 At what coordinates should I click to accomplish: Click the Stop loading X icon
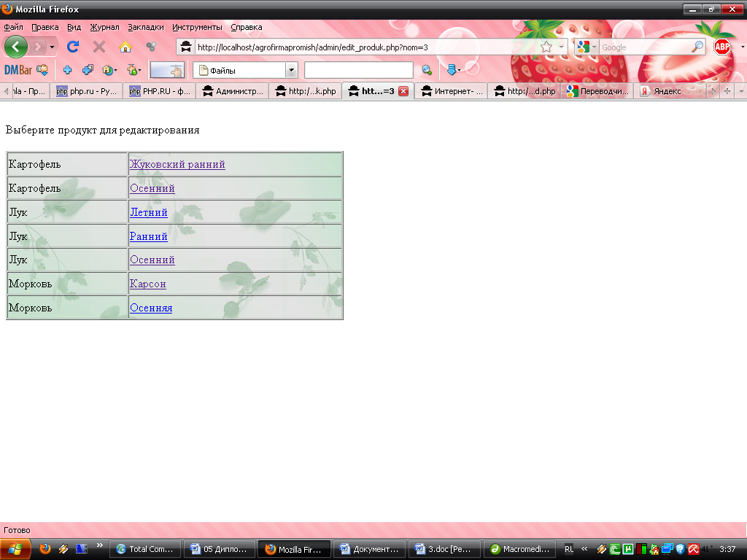tap(99, 47)
